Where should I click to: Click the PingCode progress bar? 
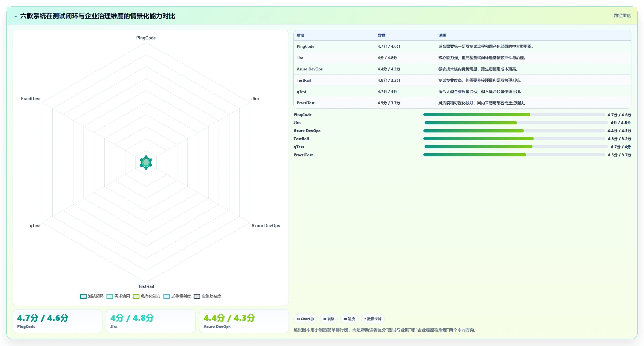(x=514, y=115)
